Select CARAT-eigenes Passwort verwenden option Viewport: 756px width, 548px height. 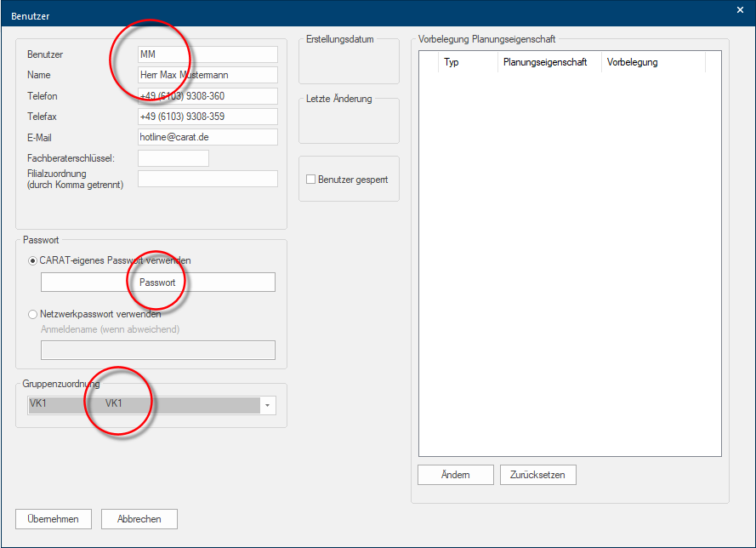(33, 260)
